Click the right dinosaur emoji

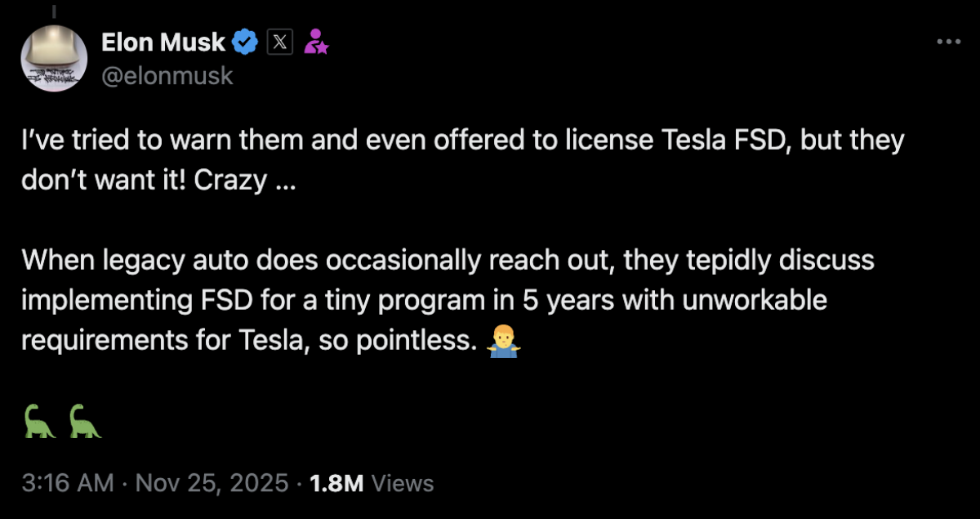[84, 421]
